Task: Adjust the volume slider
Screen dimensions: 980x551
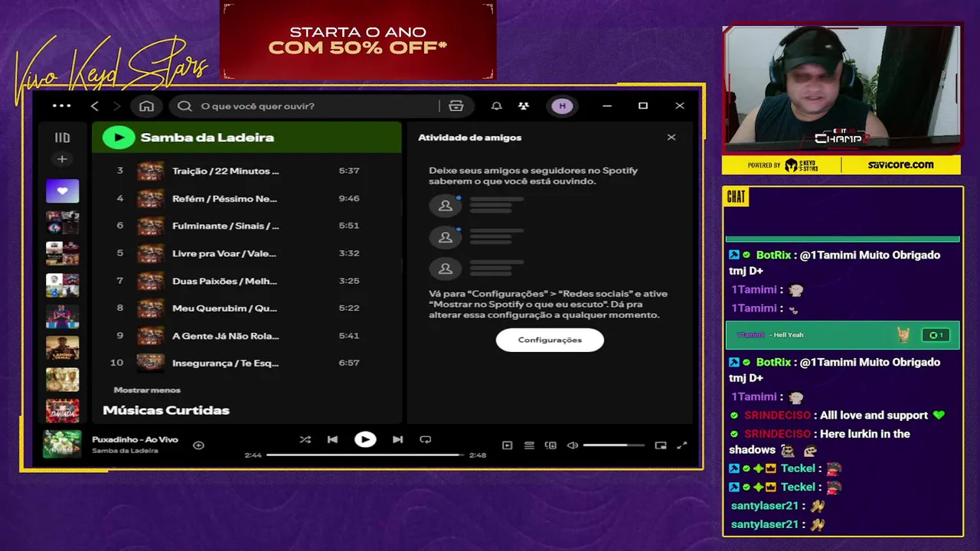Action: (613, 445)
